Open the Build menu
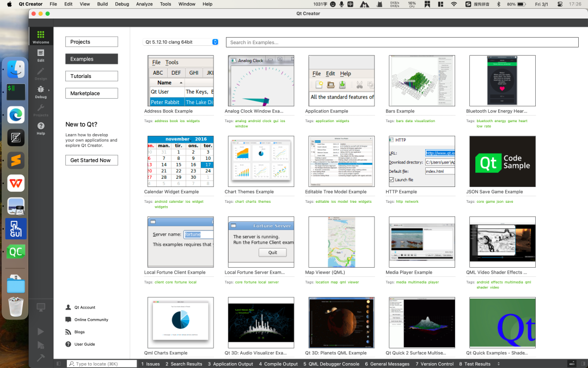 click(102, 4)
